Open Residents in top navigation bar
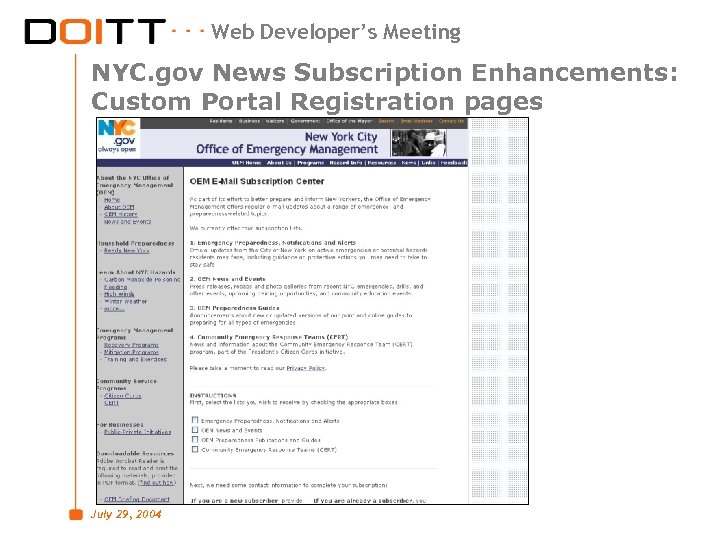 click(x=221, y=121)
